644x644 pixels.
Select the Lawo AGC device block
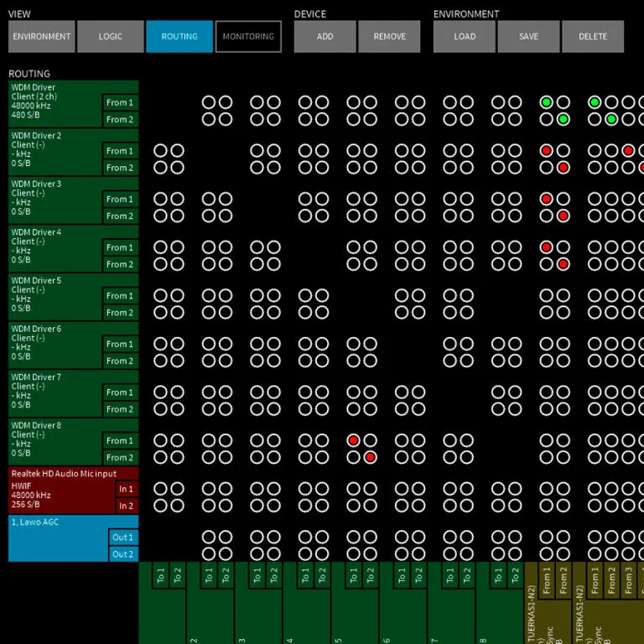(x=55, y=537)
